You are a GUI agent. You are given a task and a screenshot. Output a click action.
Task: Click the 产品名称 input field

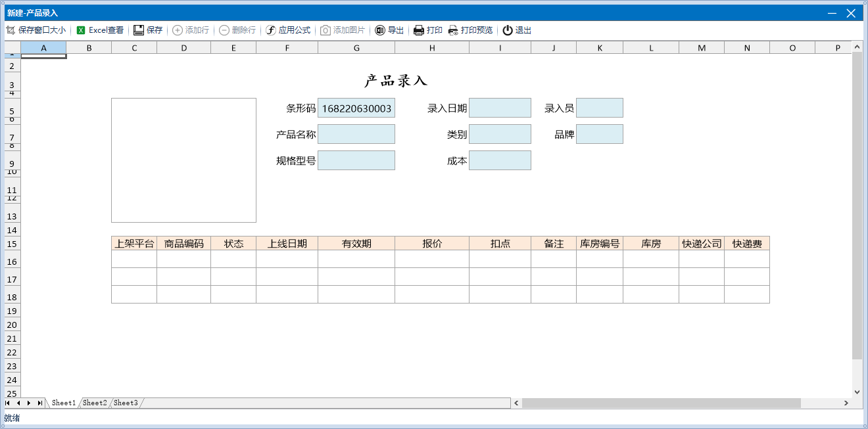coord(356,135)
